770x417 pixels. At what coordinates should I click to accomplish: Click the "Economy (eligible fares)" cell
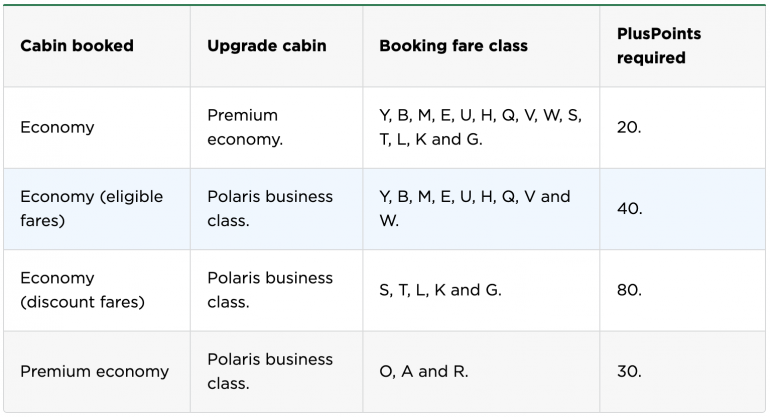91,208
